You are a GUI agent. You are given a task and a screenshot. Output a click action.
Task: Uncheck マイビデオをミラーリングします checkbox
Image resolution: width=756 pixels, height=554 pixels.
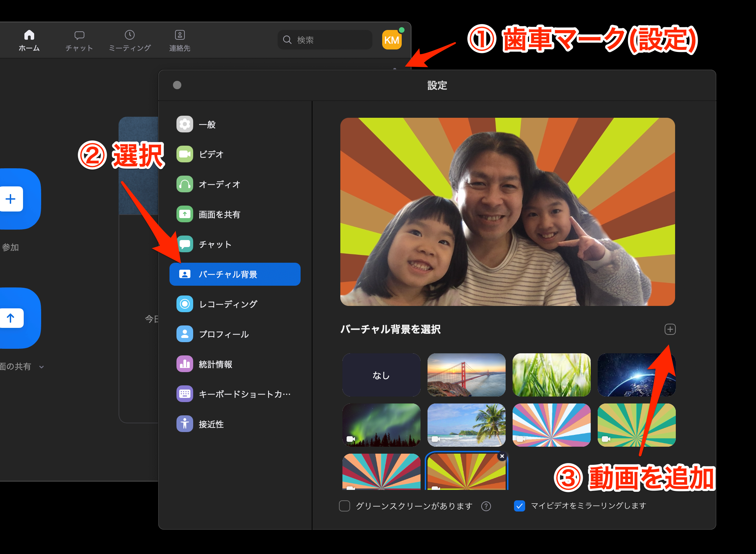coord(520,506)
